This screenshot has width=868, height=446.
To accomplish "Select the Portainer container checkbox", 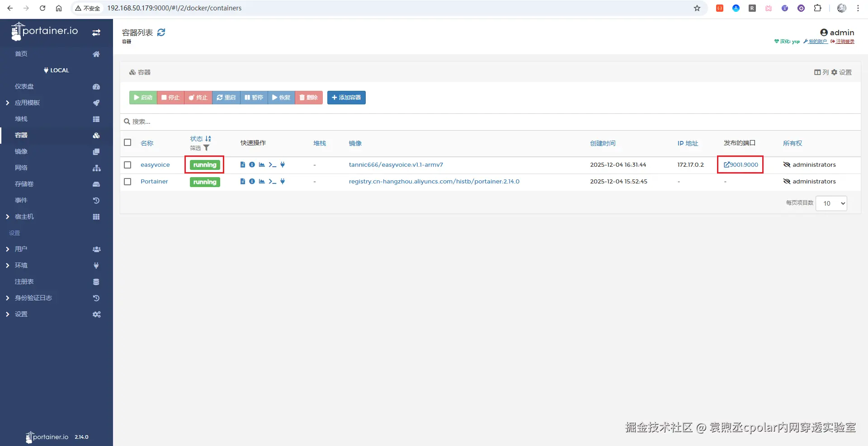I will (127, 182).
